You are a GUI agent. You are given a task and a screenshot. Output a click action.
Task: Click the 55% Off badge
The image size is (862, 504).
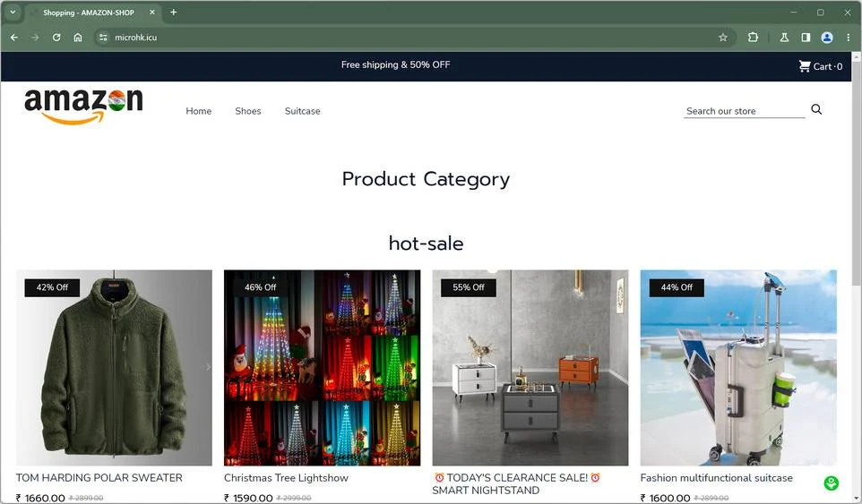[469, 287]
